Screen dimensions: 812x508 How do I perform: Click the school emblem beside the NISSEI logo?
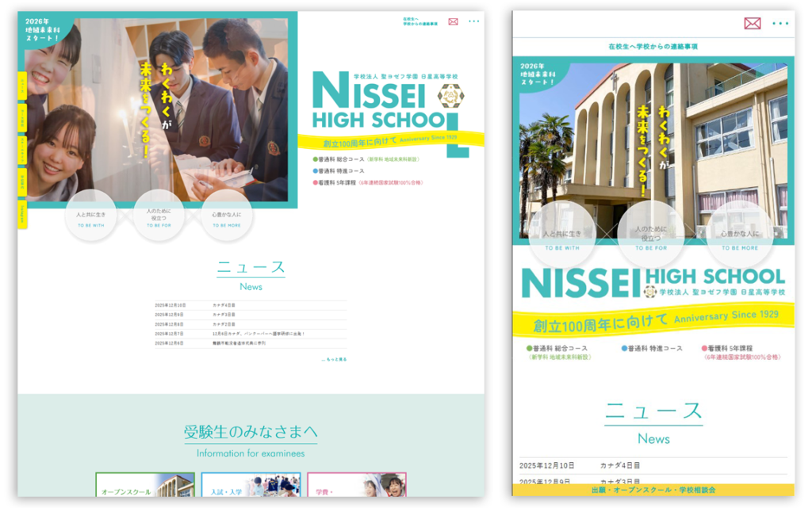pos(449,97)
